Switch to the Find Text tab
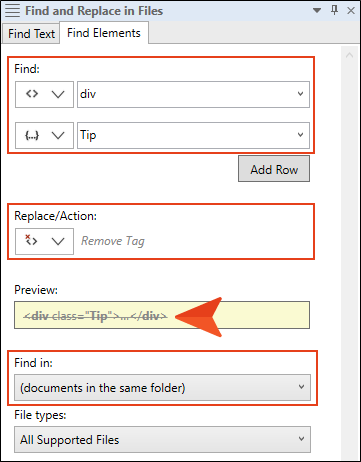Viewport: 361px width, 462px height. pyautogui.click(x=31, y=33)
